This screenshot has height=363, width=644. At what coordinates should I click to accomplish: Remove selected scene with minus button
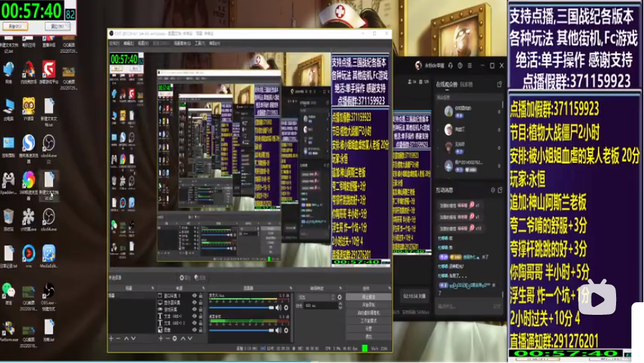(x=119, y=339)
